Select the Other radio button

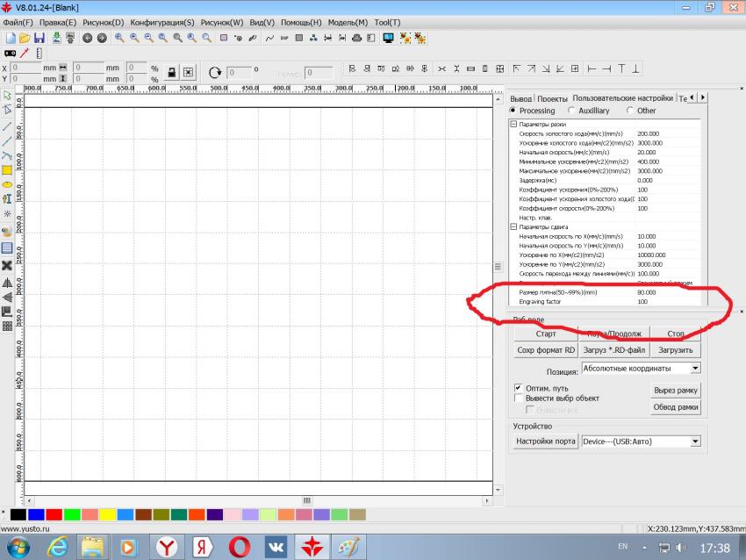click(x=630, y=111)
